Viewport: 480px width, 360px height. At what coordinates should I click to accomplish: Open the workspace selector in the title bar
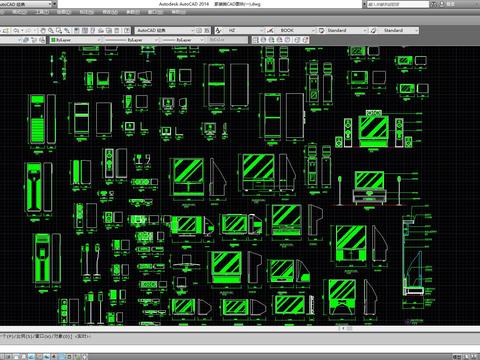pos(28,4)
